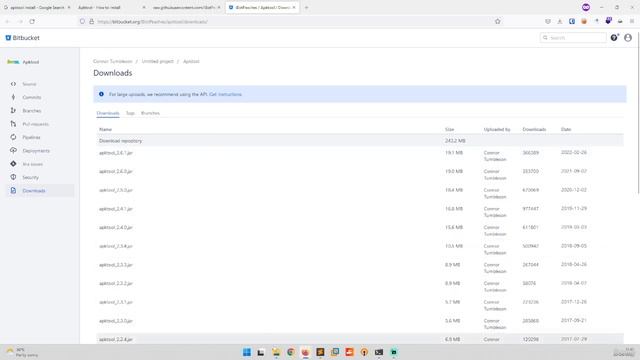Open the sidebar Downloads item

40,191
